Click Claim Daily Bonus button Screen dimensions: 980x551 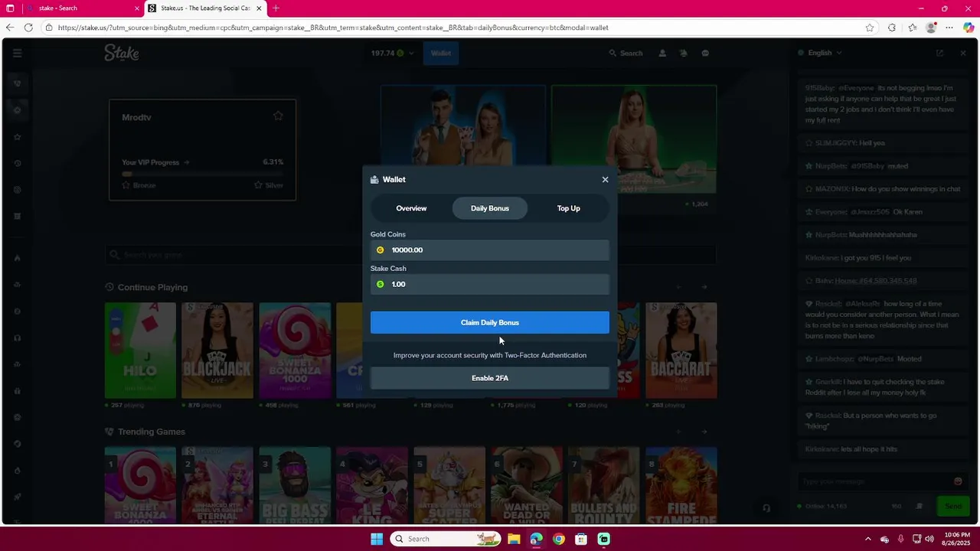pos(490,322)
